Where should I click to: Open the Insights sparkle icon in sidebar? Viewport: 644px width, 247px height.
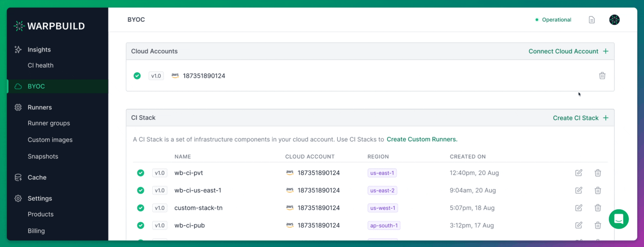tap(18, 50)
